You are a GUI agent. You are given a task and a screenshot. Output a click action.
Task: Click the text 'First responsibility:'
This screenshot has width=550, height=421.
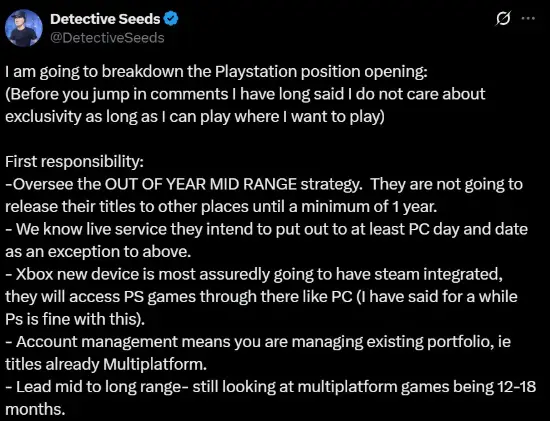point(74,162)
